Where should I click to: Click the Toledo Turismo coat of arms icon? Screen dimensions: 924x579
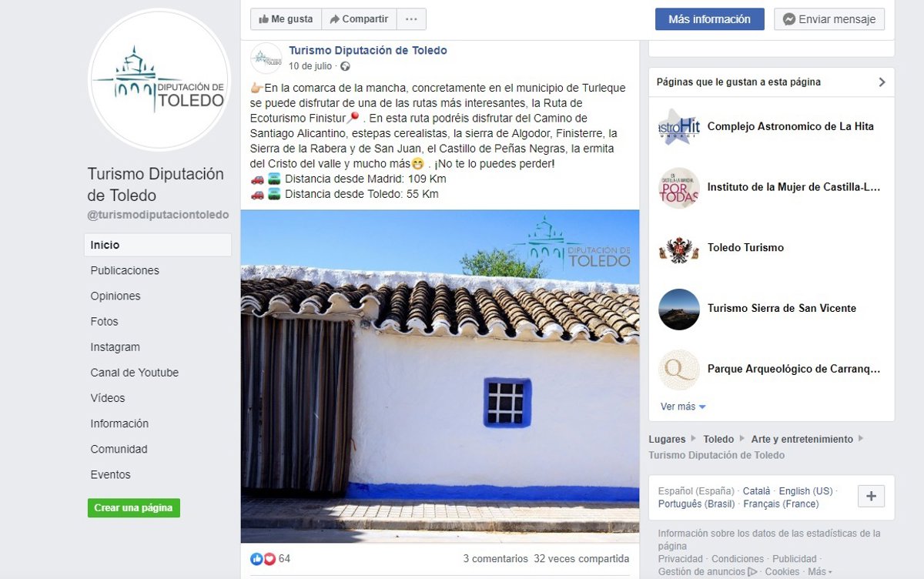(x=679, y=248)
